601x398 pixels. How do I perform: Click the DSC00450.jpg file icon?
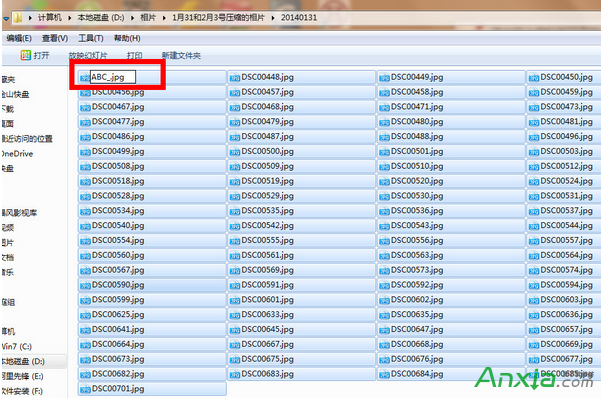pos(534,78)
